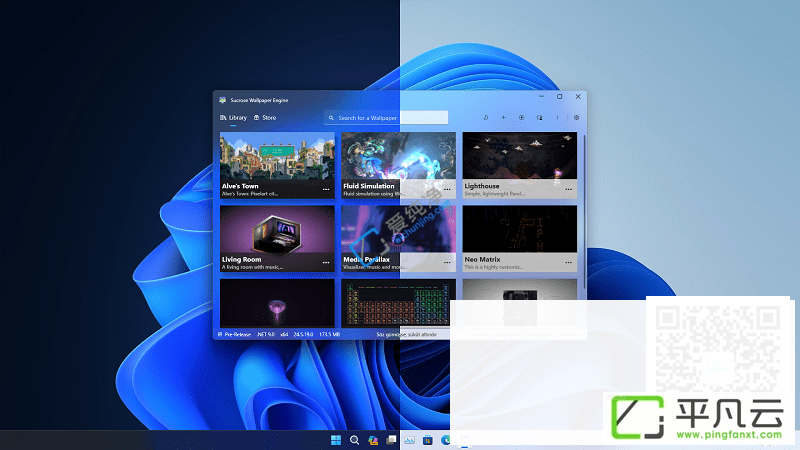Viewport: 800px width, 450px height.
Task: Open the Fluid Simulation options ellipsis
Action: [x=447, y=189]
